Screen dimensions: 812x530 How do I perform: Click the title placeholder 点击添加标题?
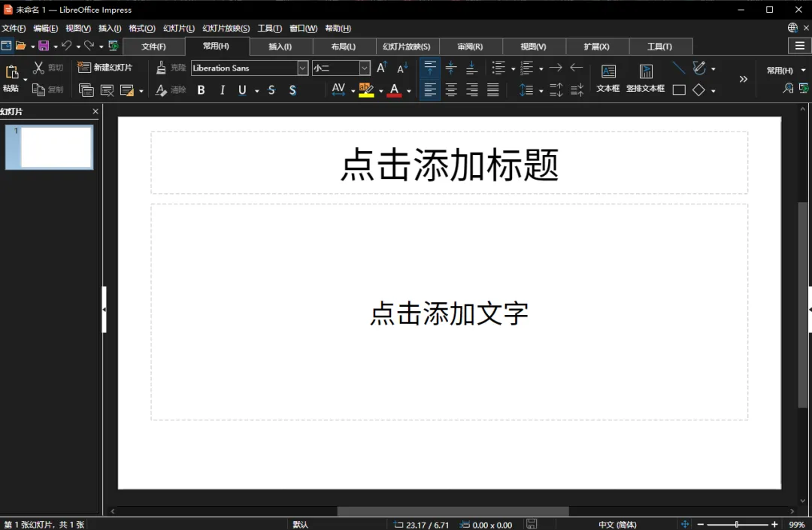pyautogui.click(x=450, y=165)
